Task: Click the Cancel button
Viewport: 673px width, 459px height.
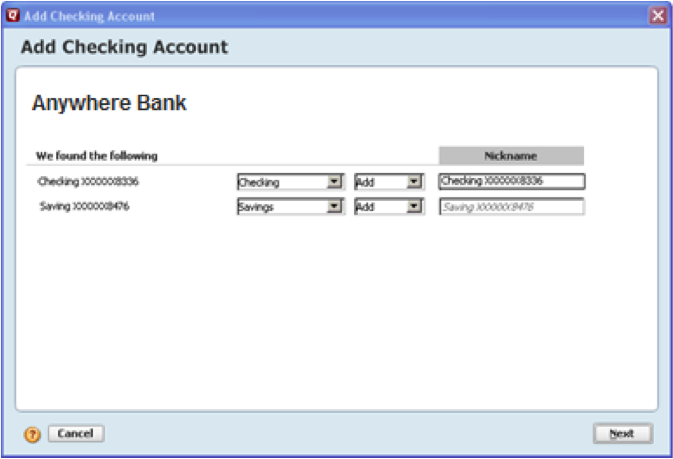Action: point(76,434)
